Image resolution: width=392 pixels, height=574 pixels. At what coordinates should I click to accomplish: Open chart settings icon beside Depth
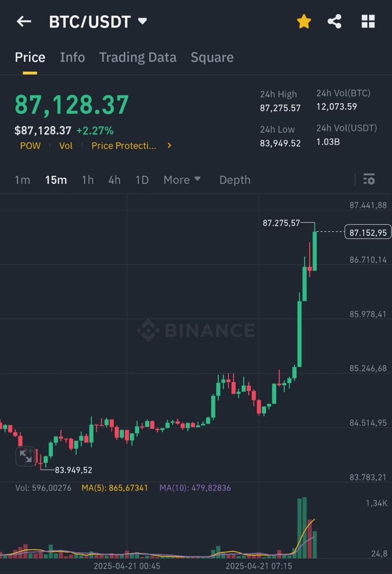(x=369, y=179)
